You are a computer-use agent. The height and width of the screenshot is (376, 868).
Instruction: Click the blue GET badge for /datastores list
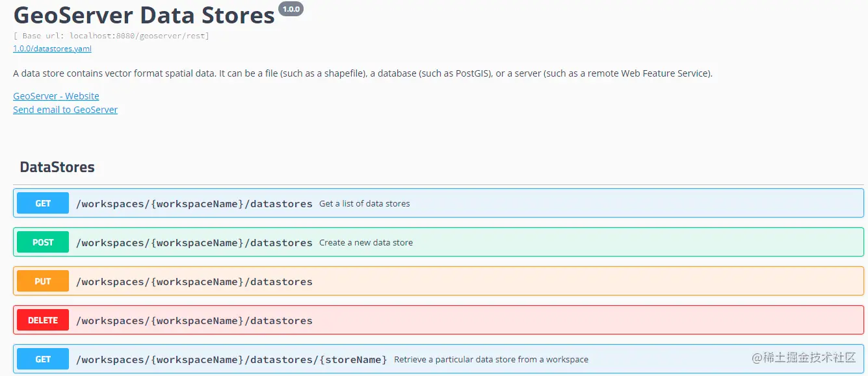(43, 203)
